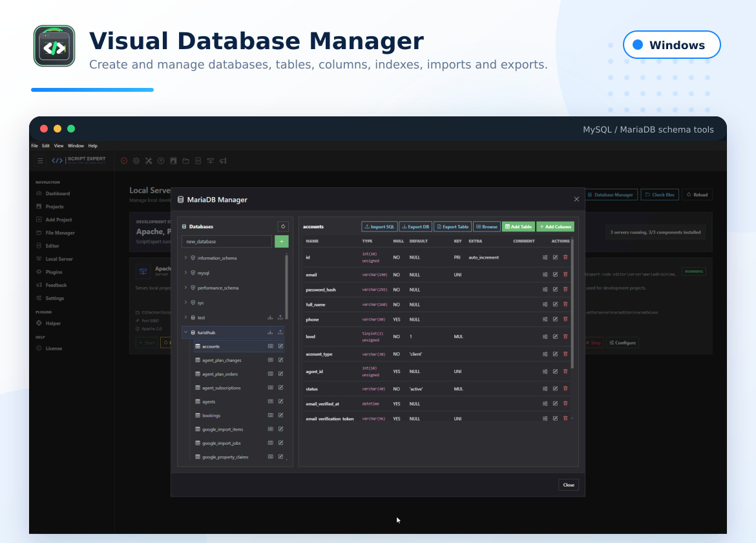Viewport: 756px width, 543px height.
Task: Browse the accounts table from tree row
Action: coord(271,346)
